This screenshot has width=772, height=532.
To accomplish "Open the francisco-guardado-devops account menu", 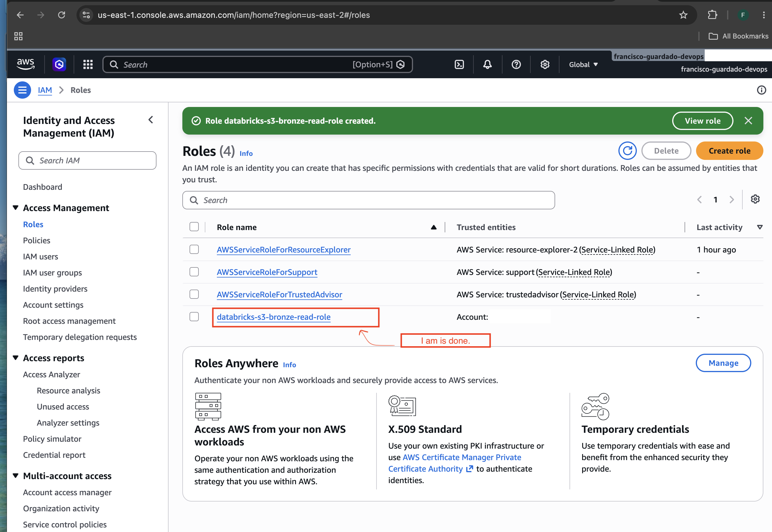I will 724,69.
